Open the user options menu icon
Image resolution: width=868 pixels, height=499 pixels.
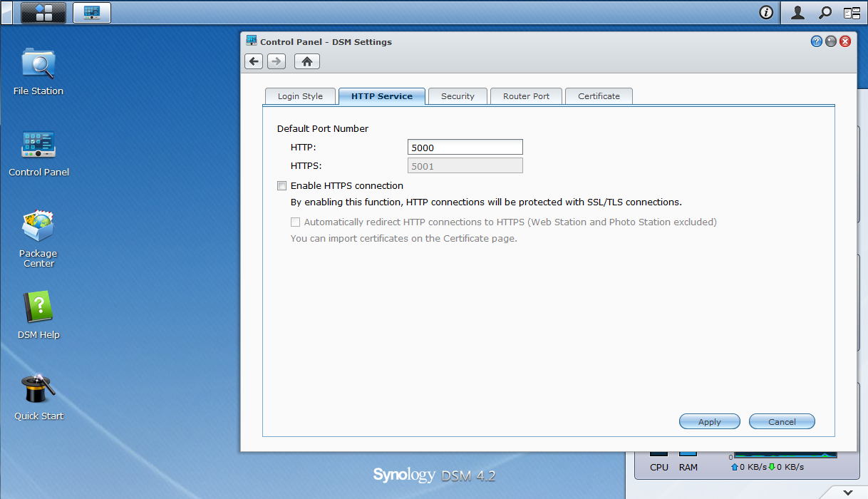click(798, 12)
